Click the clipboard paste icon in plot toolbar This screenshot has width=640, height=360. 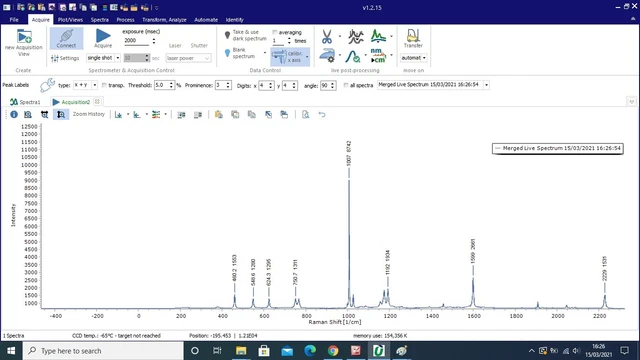pyautogui.click(x=219, y=115)
